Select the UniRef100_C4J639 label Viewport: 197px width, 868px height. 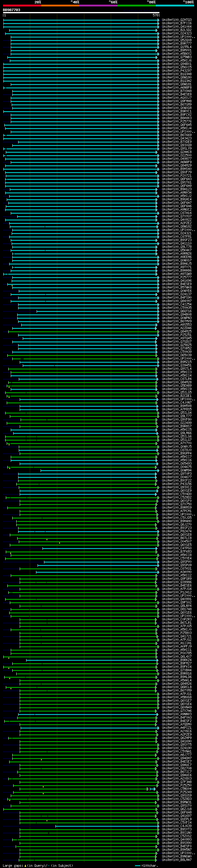coord(177,826)
